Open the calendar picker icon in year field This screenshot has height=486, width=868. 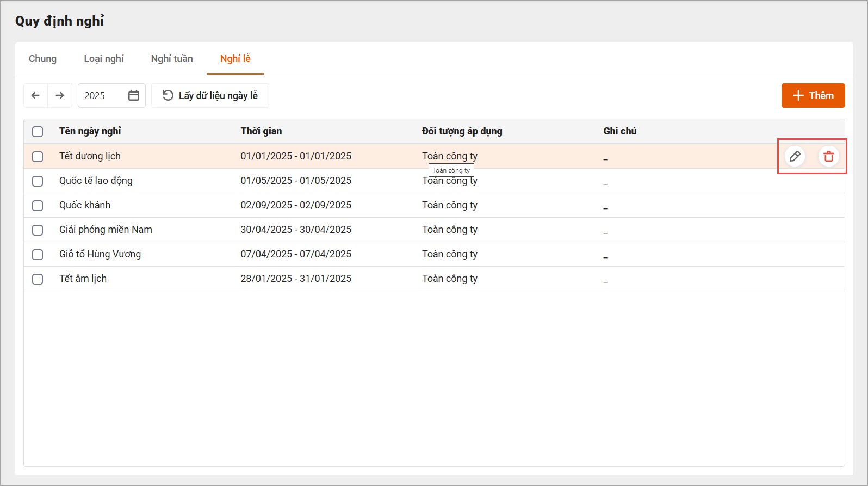point(134,95)
